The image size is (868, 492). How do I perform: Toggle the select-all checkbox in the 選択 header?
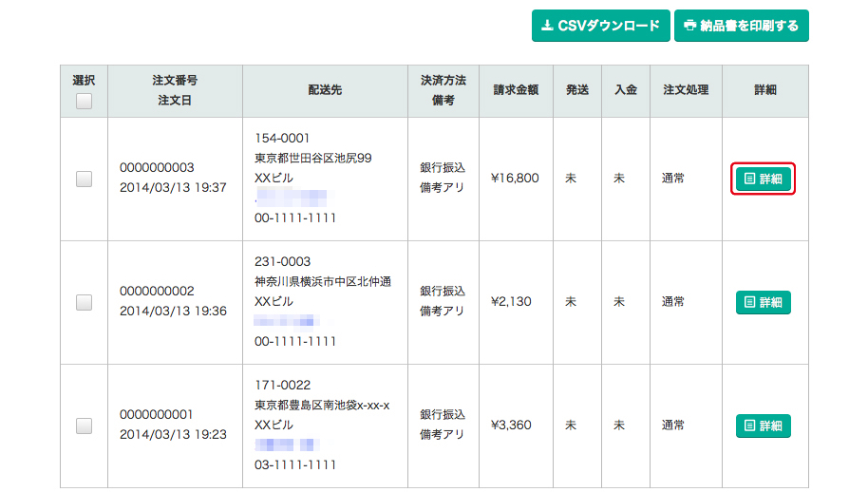coord(85,102)
